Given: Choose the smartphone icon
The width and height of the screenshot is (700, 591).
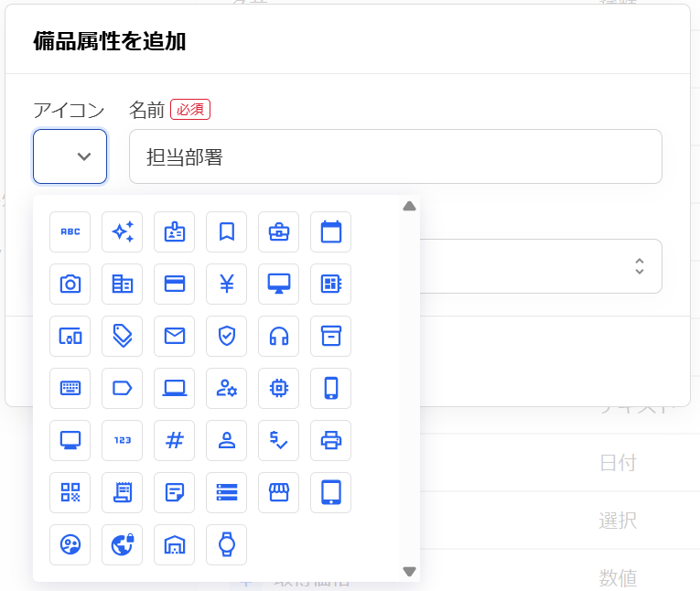Looking at the screenshot, I should 331,388.
